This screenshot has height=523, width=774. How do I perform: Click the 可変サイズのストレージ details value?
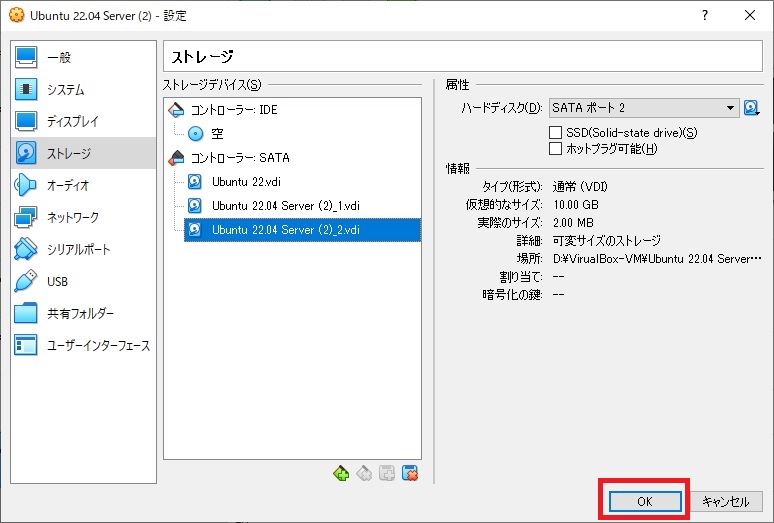click(x=607, y=241)
